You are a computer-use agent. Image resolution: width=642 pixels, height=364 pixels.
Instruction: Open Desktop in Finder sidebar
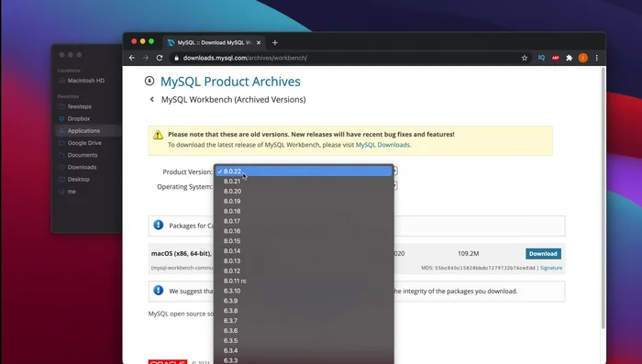(x=78, y=180)
